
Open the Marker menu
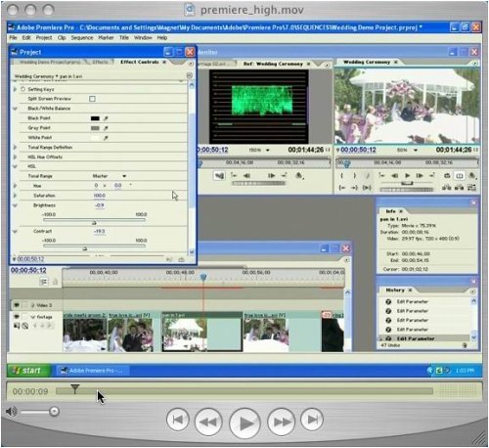(x=106, y=38)
